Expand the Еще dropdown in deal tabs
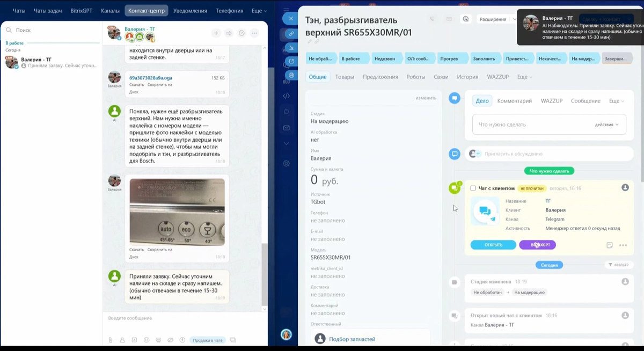Screen dimensions: 644x351 tap(524, 77)
